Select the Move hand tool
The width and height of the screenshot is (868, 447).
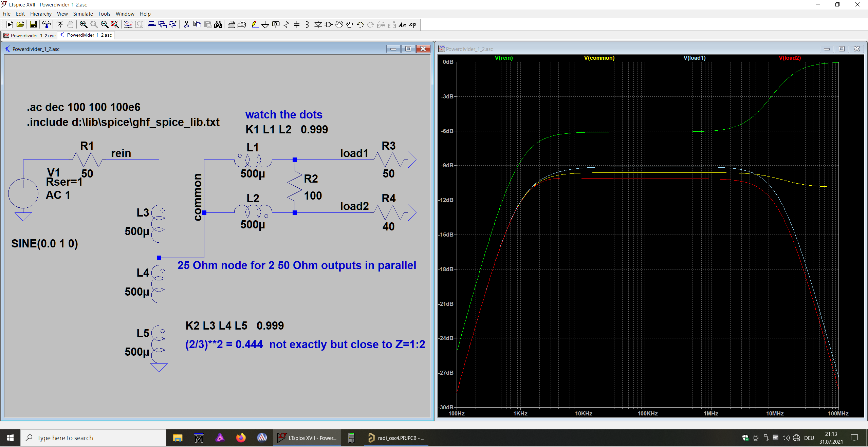339,24
